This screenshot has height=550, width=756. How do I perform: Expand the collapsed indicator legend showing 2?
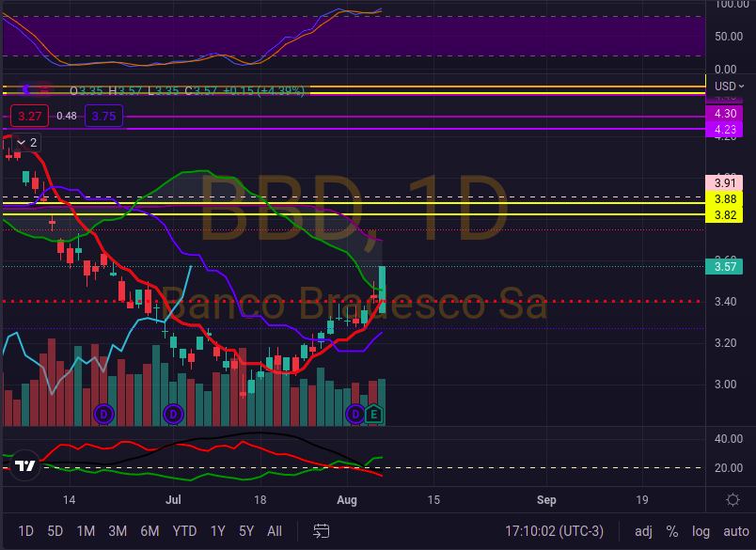[27, 143]
